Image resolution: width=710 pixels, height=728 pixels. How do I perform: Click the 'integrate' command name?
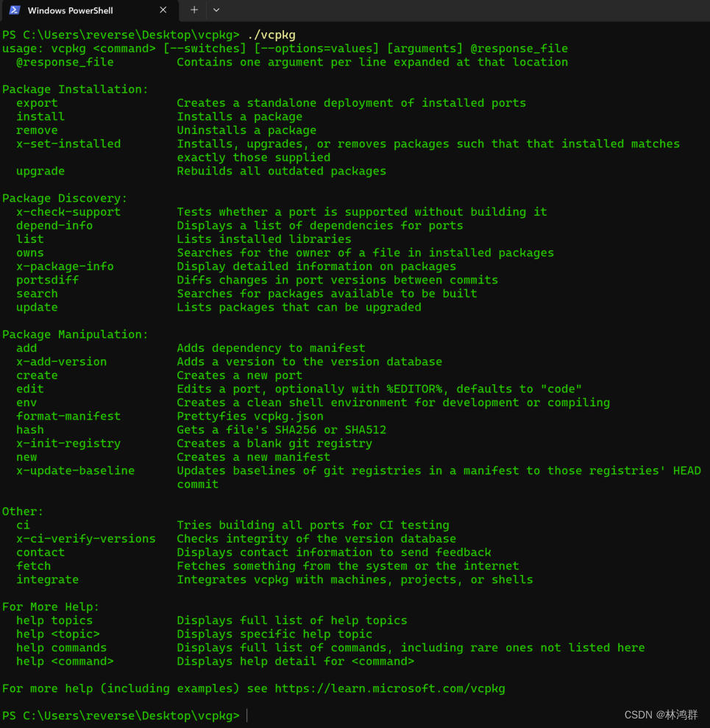tap(48, 579)
